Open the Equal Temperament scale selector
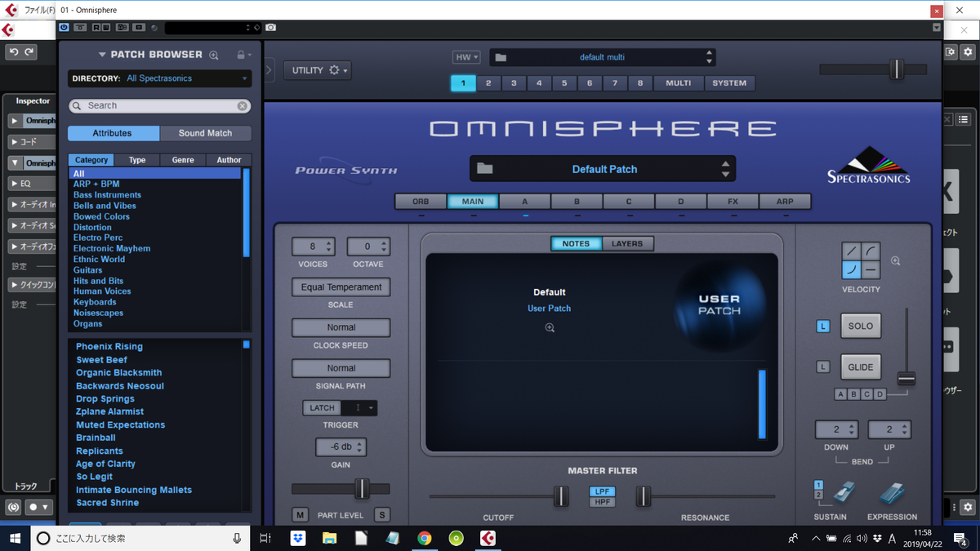Screen dimensions: 980x551 tap(341, 287)
